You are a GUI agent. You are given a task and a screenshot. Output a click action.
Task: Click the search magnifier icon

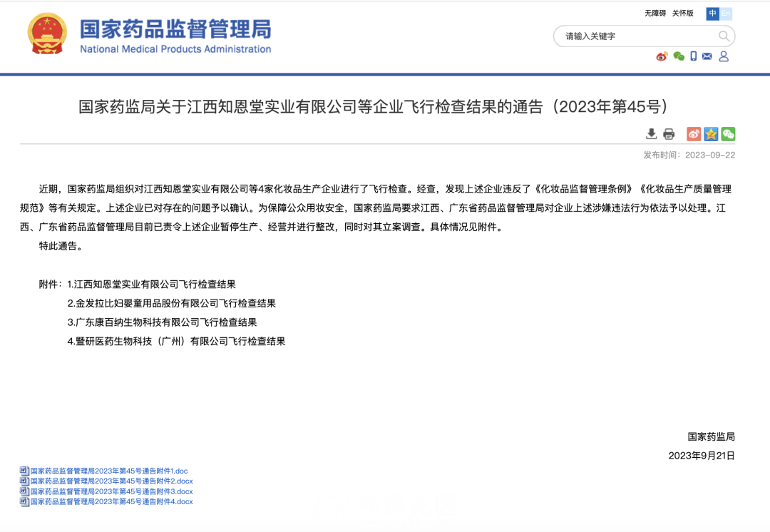[724, 36]
